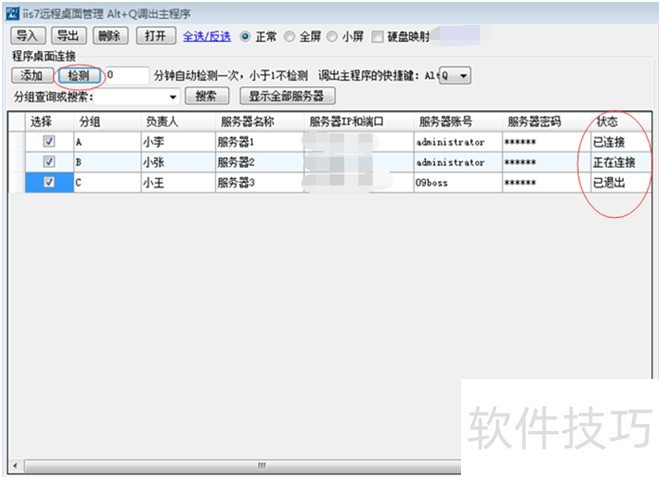659x477 pixels.
Task: Select the 全屏 radio button
Action: [x=290, y=37]
